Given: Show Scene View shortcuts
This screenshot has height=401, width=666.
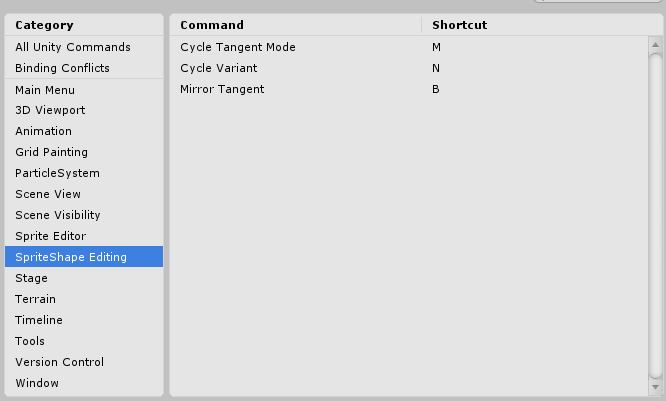Looking at the screenshot, I should point(48,194).
